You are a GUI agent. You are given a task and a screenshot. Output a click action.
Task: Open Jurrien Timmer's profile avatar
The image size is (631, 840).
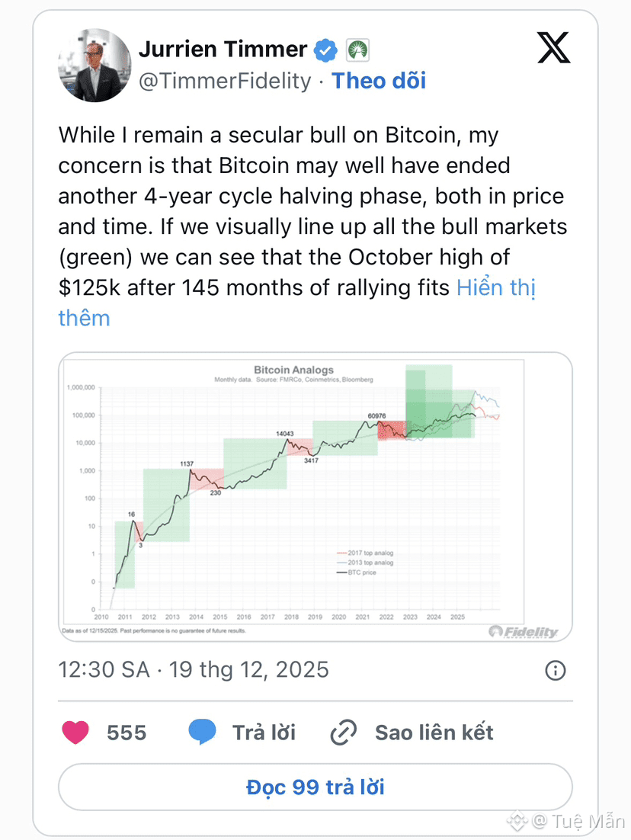coord(94,66)
